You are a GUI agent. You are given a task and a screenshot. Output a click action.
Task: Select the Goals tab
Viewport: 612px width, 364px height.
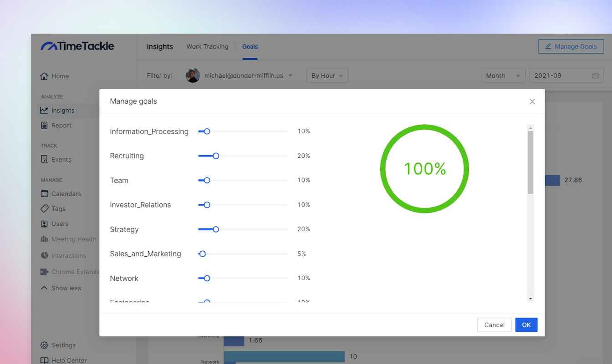click(x=250, y=46)
